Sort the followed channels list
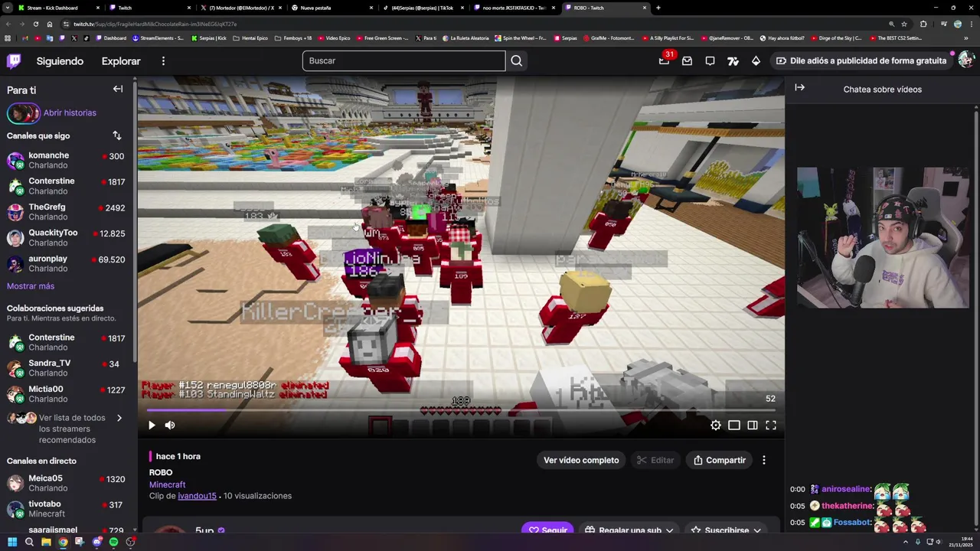This screenshot has width=980, height=551. click(117, 136)
